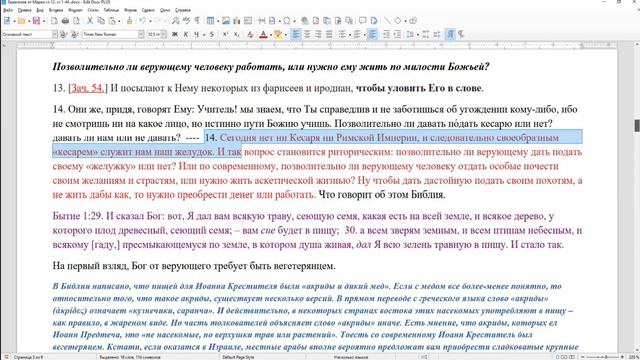Toggle strikethrough S formatting
The width and height of the screenshot is (640, 360).
[212, 35]
